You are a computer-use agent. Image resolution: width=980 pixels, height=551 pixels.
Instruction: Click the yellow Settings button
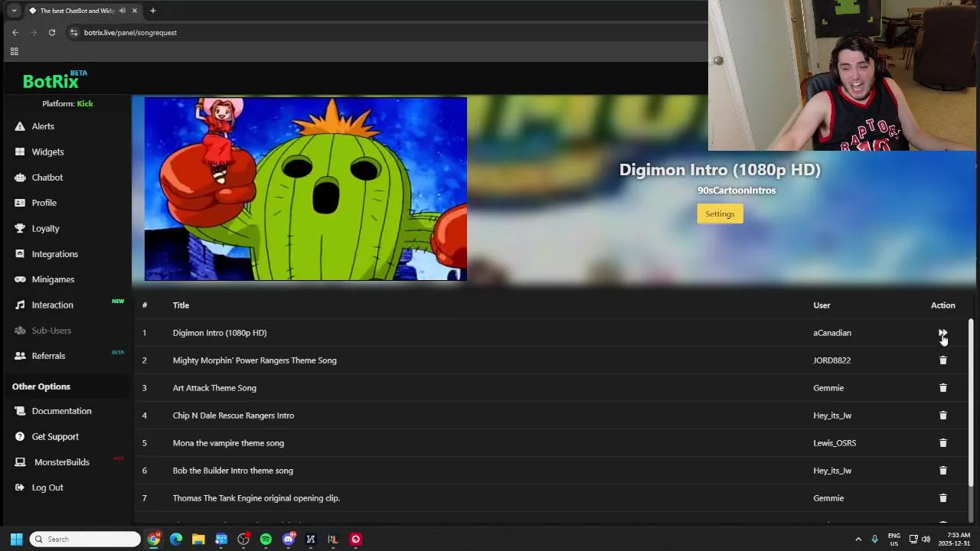(x=720, y=214)
